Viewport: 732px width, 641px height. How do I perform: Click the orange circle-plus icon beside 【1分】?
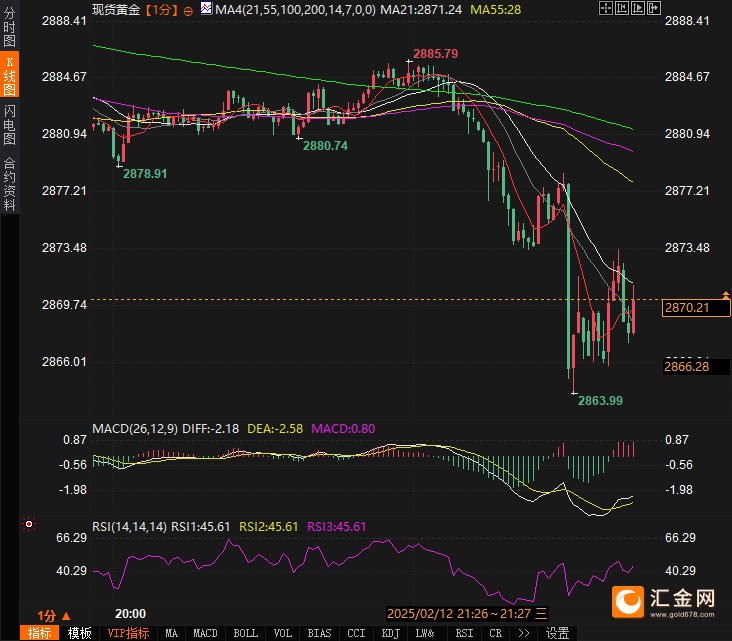(188, 9)
